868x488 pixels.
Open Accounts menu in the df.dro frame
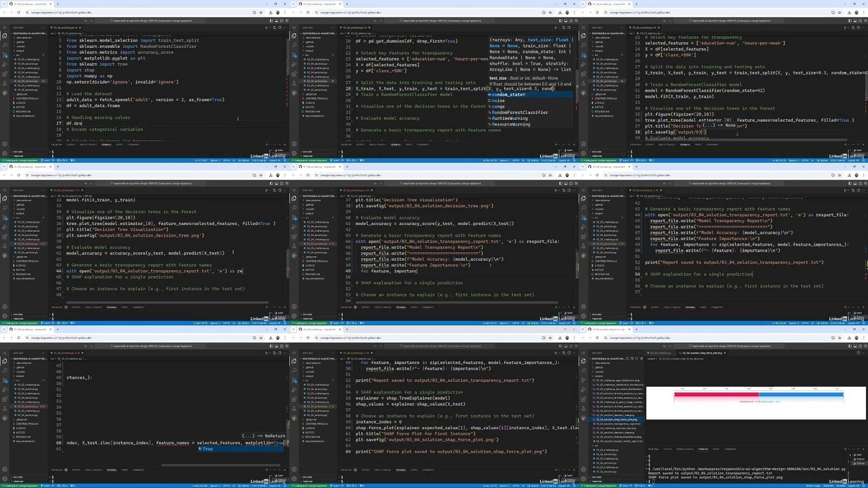tap(5, 144)
